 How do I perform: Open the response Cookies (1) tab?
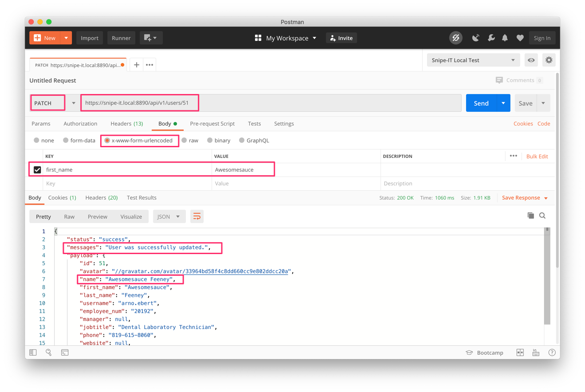coord(62,198)
